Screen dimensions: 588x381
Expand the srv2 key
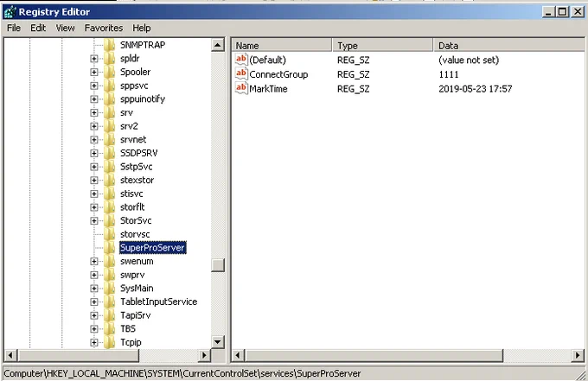93,126
